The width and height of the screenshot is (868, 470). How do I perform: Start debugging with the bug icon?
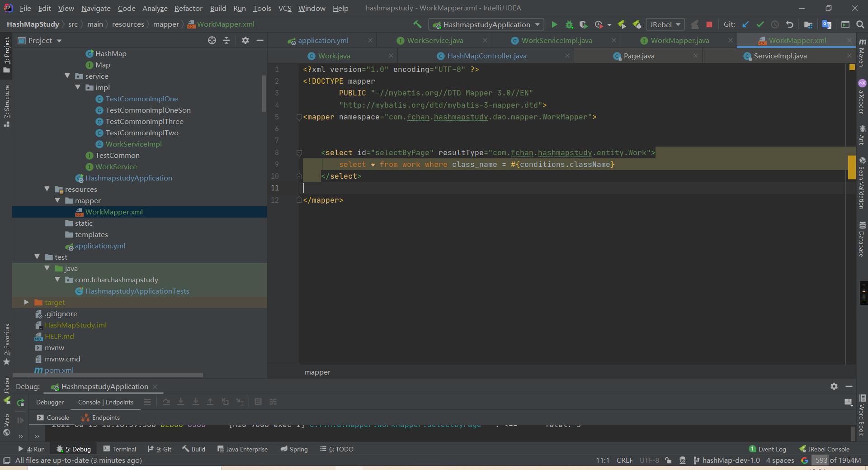(x=569, y=24)
